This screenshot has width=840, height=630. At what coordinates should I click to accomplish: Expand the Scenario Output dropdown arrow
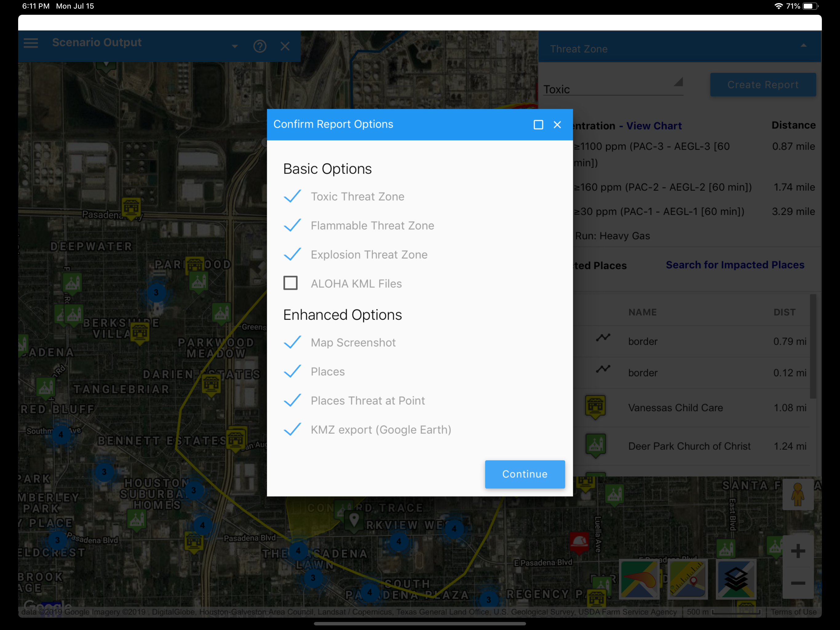coord(235,46)
